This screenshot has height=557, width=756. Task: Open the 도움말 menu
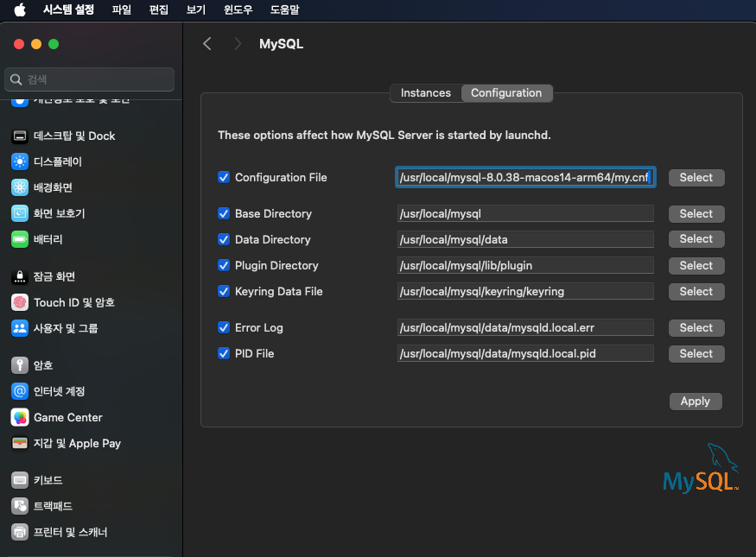[284, 9]
